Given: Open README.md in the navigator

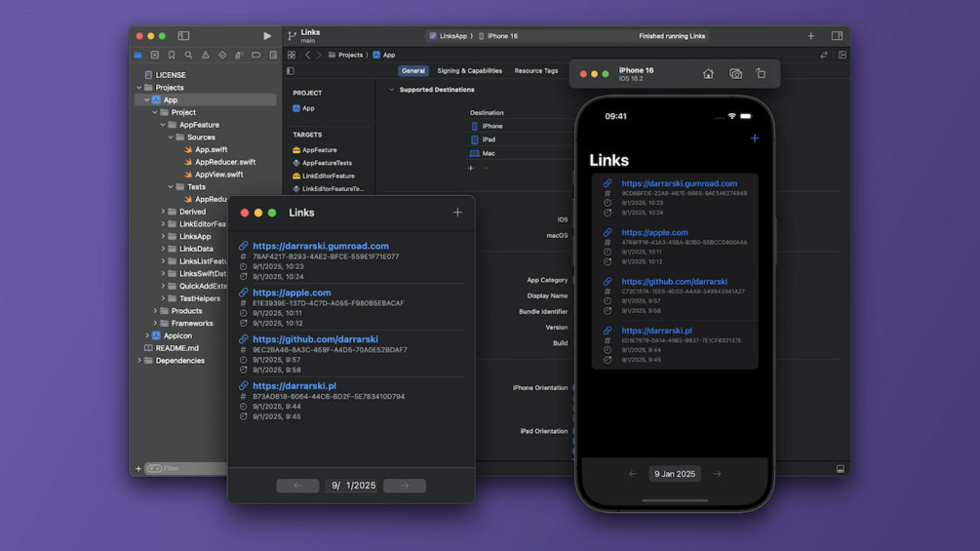Looking at the screenshot, I should click(x=176, y=348).
